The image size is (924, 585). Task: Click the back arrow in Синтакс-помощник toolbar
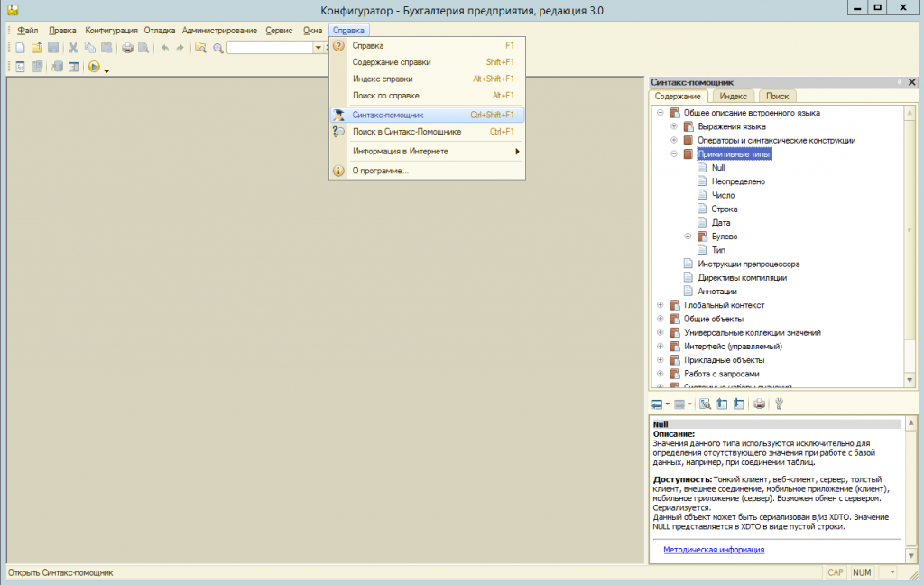point(657,404)
